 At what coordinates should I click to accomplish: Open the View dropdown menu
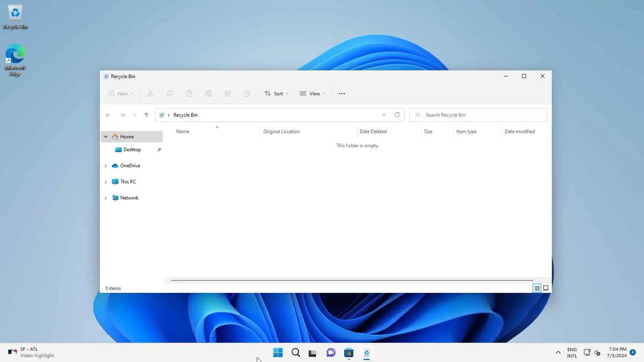[312, 94]
